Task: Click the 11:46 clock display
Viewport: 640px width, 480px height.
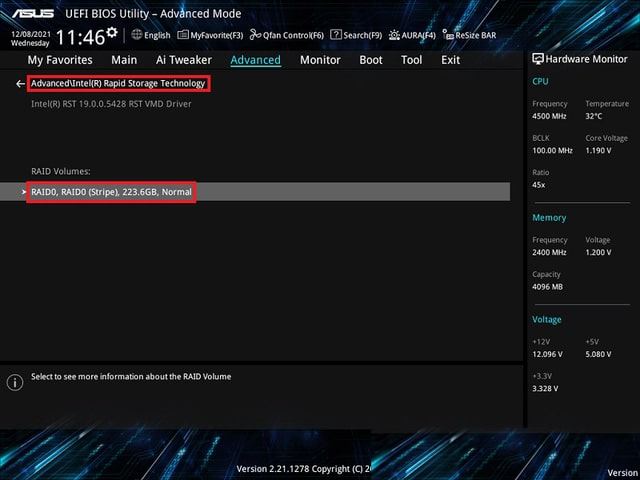Action: point(80,38)
